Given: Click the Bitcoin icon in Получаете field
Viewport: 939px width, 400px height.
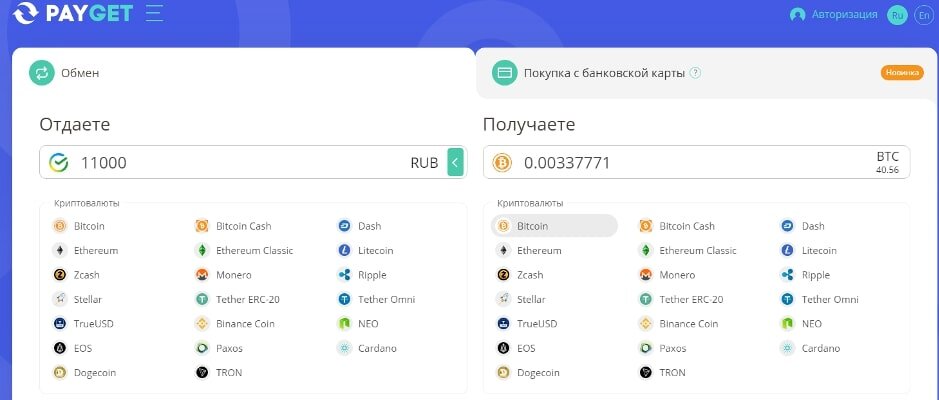Looking at the screenshot, I should pos(502,162).
